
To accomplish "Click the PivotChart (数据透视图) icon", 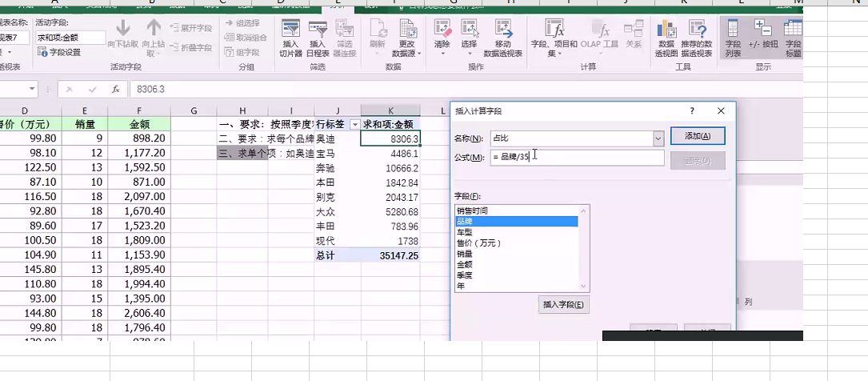I will pyautogui.click(x=666, y=29).
